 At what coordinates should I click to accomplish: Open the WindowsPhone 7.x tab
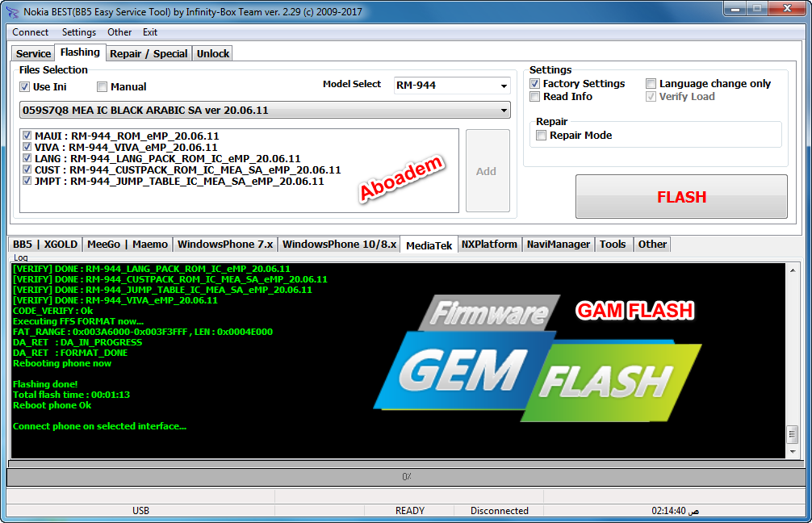225,245
